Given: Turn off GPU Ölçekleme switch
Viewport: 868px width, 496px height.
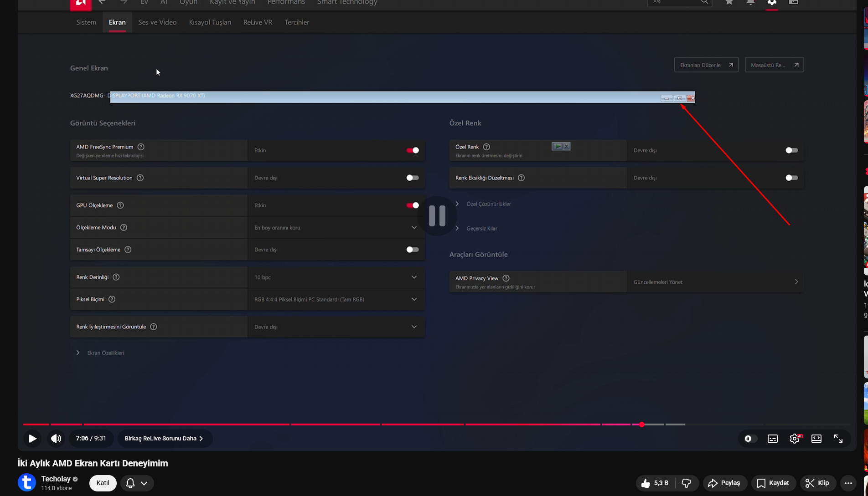Looking at the screenshot, I should pyautogui.click(x=413, y=205).
